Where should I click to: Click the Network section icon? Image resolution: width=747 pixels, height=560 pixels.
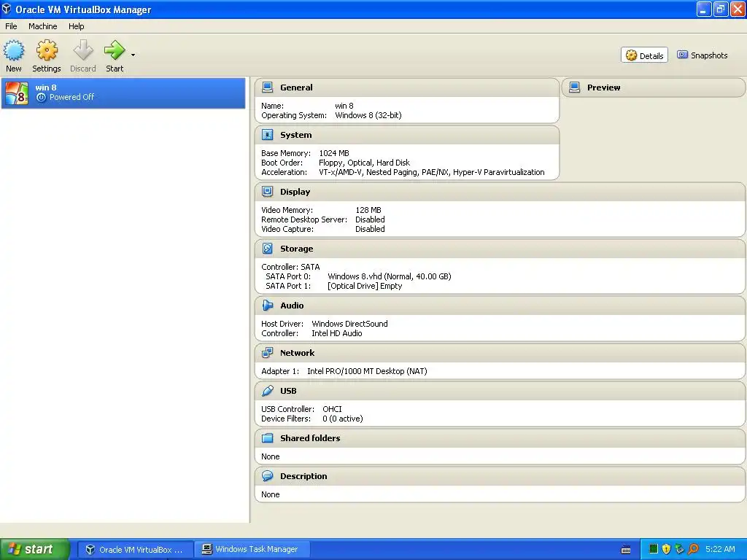267,353
